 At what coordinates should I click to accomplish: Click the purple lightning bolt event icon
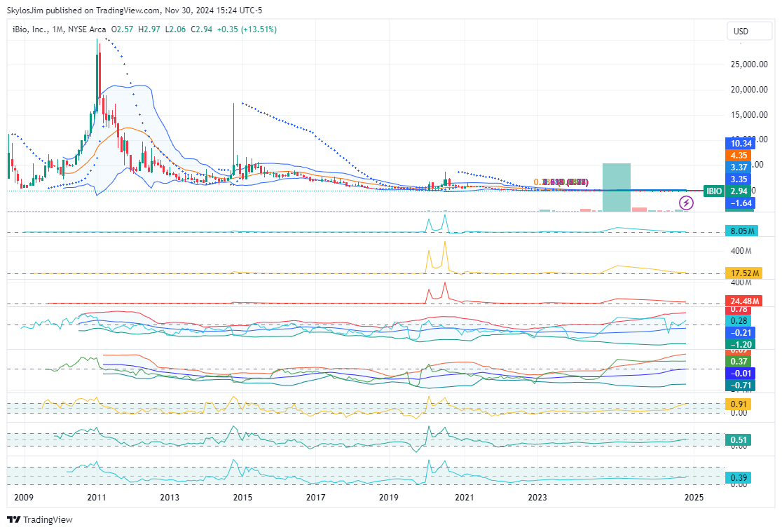point(687,203)
